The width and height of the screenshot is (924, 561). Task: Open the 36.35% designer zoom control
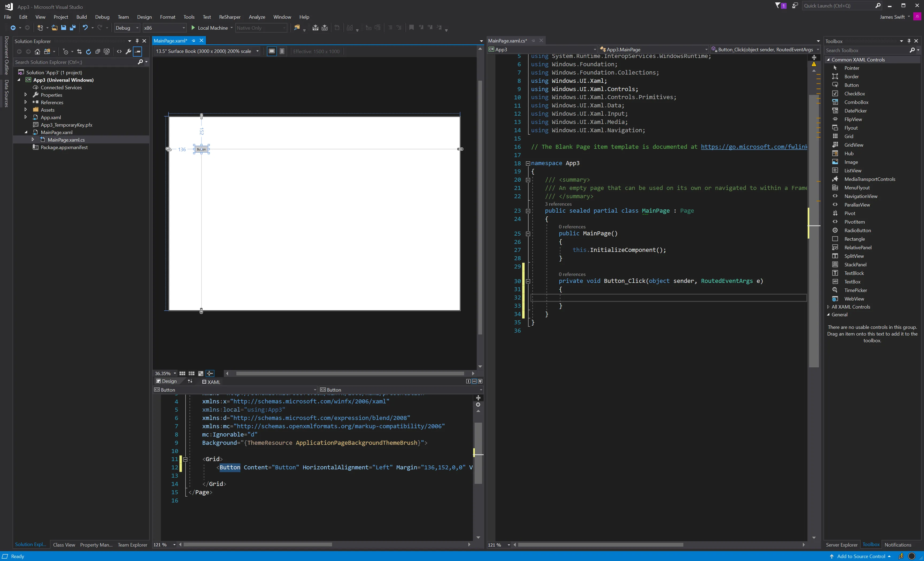pos(165,373)
